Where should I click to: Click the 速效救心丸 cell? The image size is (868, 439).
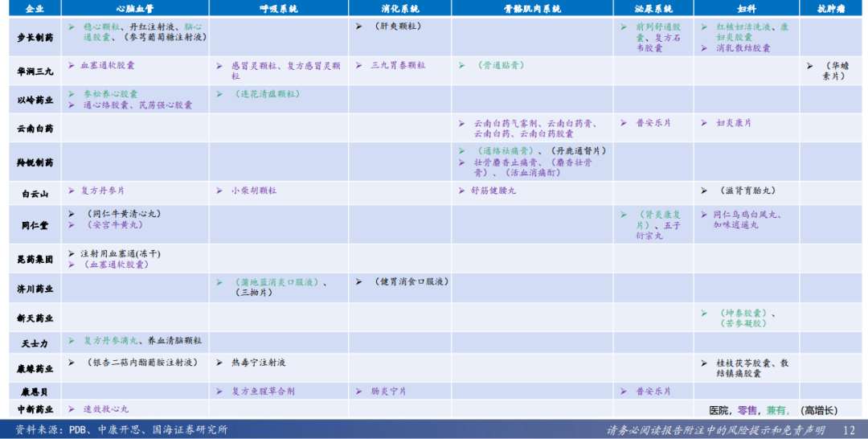(x=106, y=409)
